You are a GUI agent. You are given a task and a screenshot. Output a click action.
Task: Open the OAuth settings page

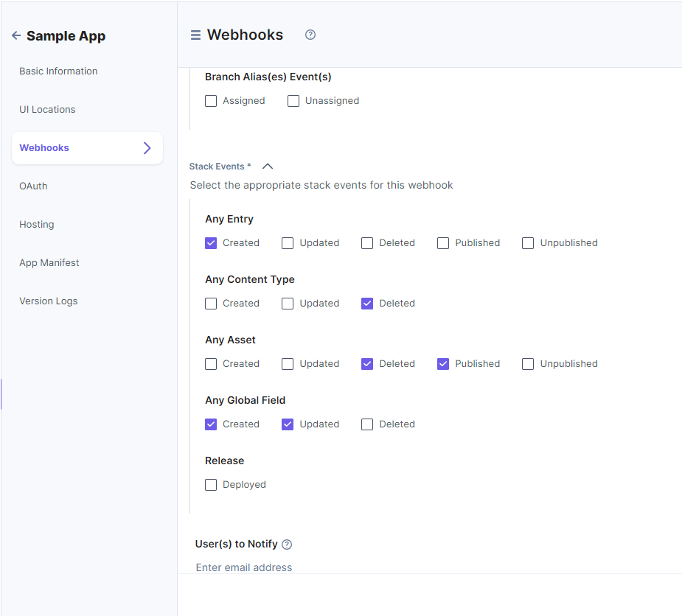point(33,186)
